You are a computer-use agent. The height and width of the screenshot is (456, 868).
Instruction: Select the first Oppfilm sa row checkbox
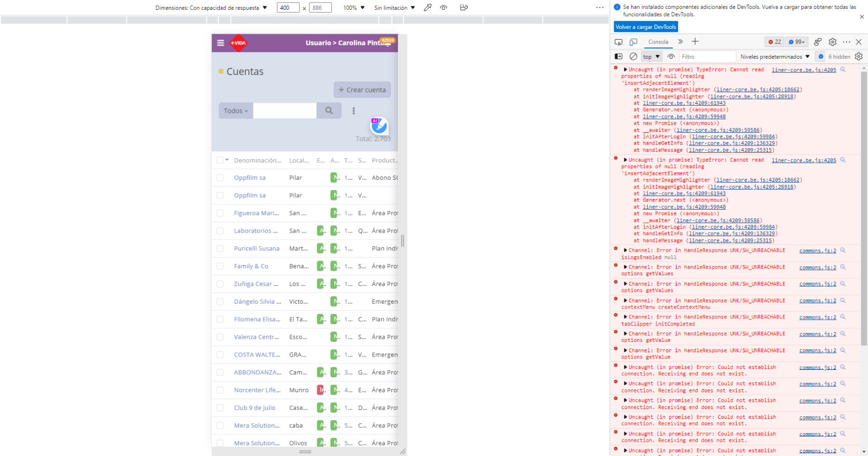(220, 178)
